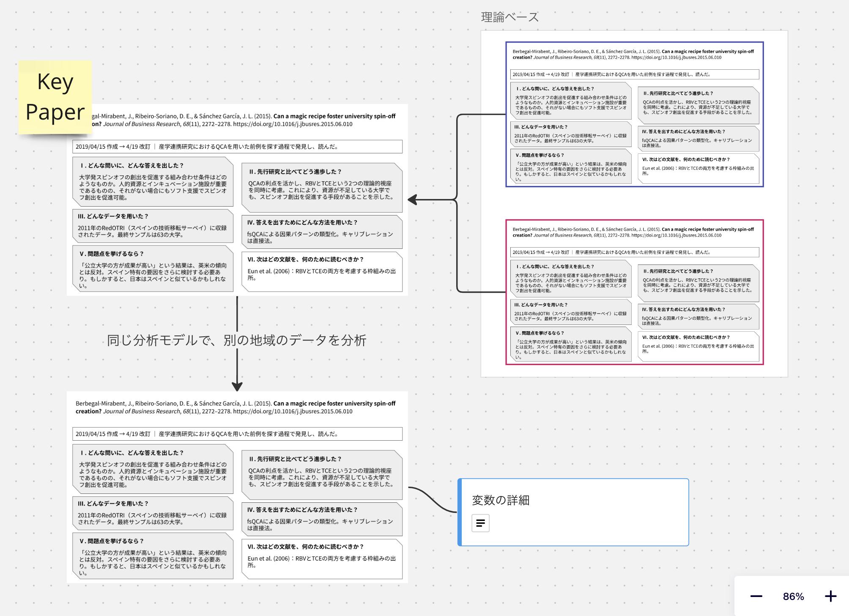Select the pink-bordered paper summary image

[634, 292]
